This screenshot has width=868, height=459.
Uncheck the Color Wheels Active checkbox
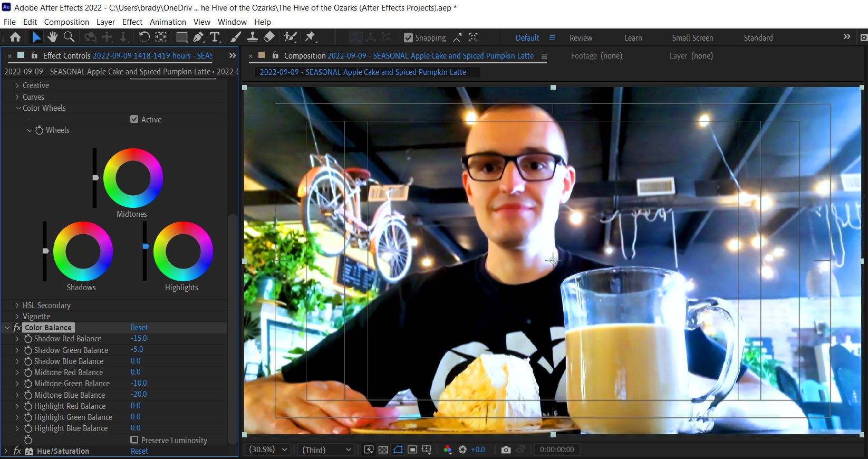point(134,119)
